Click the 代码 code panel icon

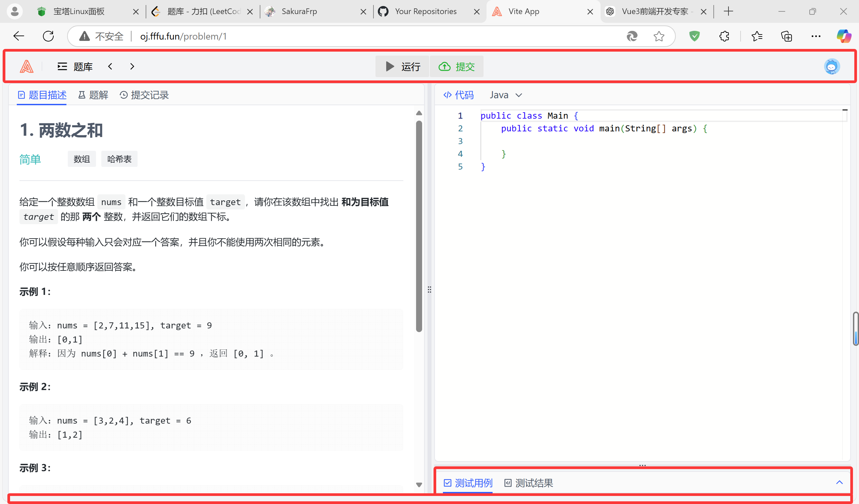pyautogui.click(x=447, y=95)
